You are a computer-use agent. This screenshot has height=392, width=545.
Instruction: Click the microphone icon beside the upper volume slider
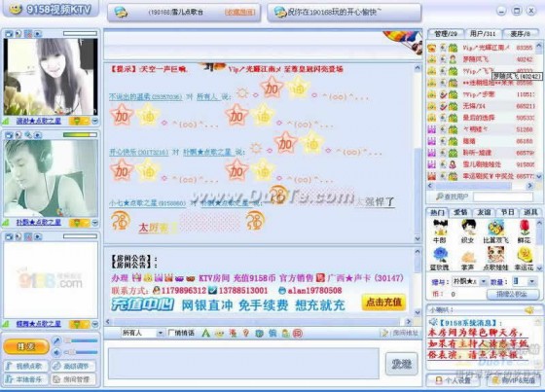[x=57, y=340]
